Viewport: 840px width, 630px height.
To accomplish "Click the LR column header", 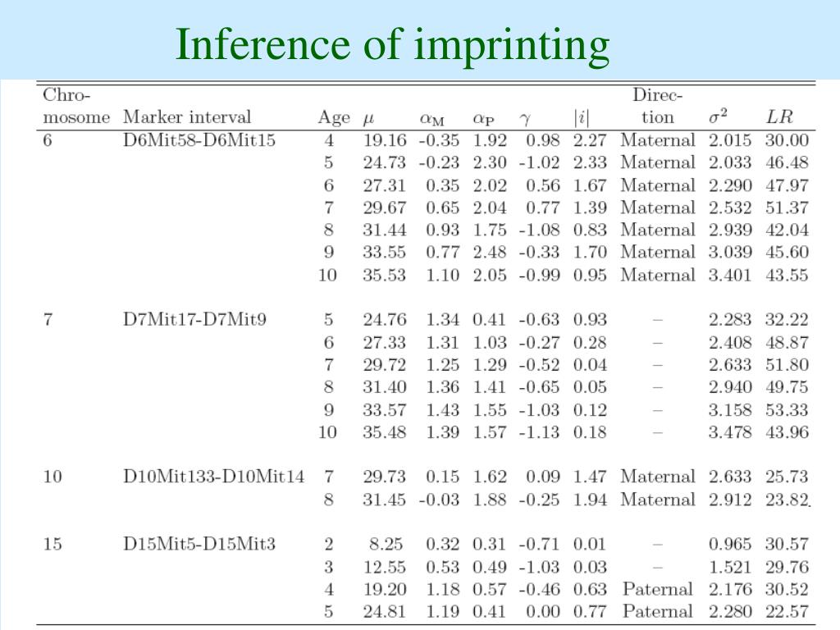I will (779, 116).
